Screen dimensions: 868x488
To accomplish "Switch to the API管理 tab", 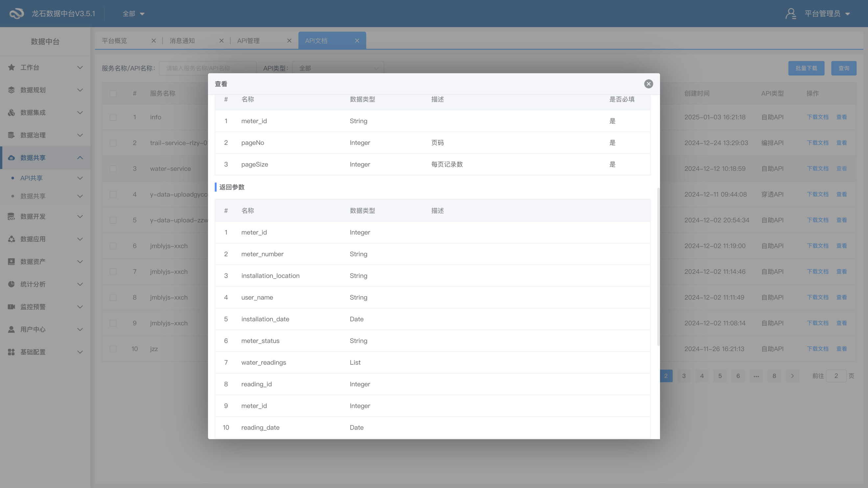I will 248,41.
